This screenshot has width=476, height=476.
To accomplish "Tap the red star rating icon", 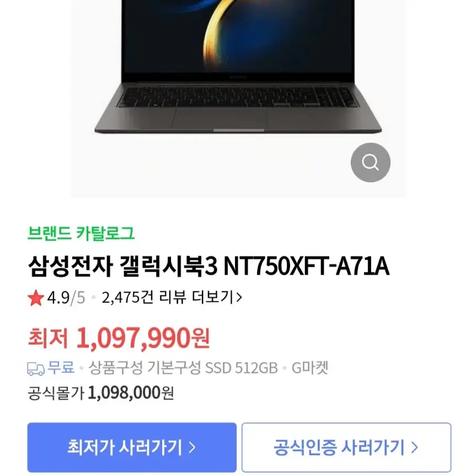I will pos(36,298).
